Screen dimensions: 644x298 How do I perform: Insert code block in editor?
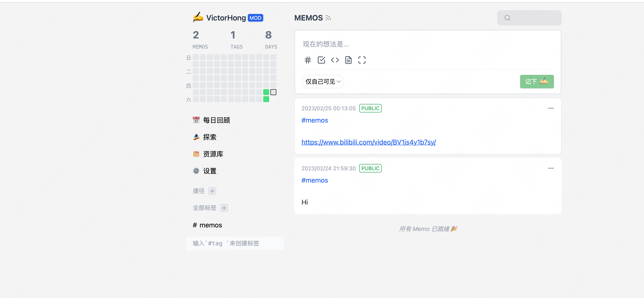pyautogui.click(x=335, y=60)
